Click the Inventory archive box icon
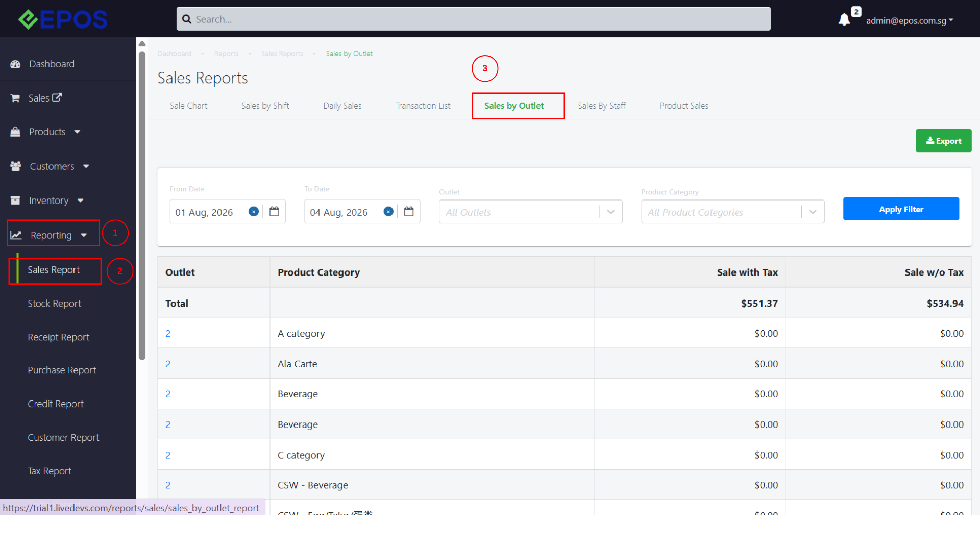 point(15,201)
